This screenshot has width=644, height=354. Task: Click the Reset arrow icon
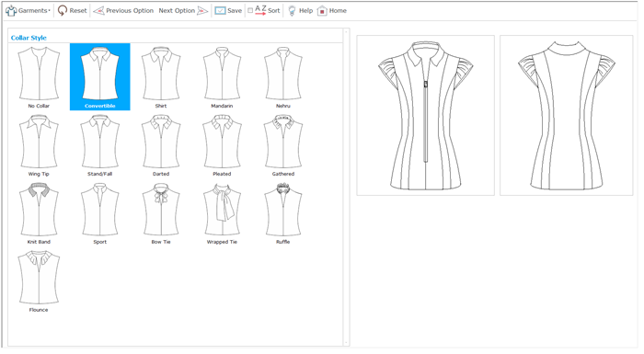click(x=62, y=11)
